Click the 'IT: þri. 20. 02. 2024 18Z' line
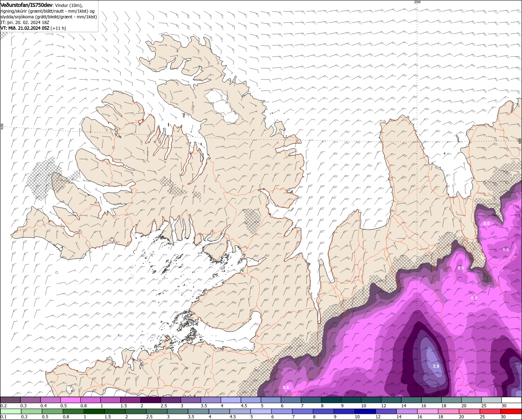The image size is (522, 420). click(25, 22)
